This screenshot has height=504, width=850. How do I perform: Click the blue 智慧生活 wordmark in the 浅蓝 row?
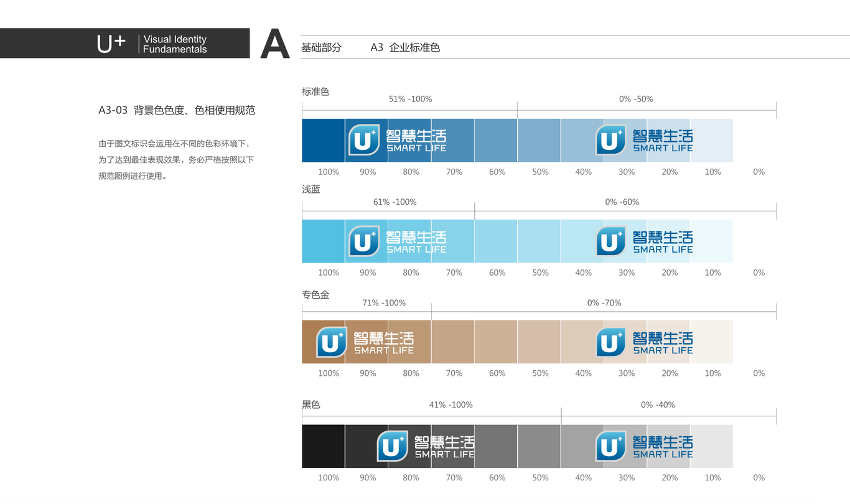[x=663, y=238]
